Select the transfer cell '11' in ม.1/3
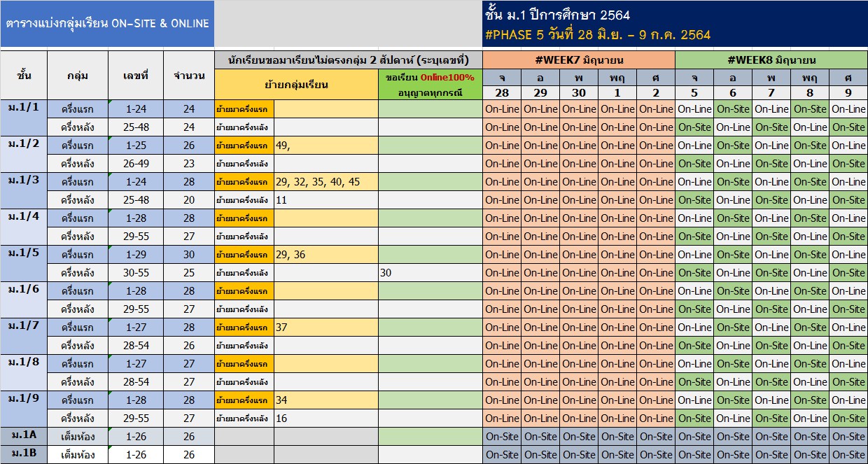Screen dimensions: 868x464 [326, 200]
